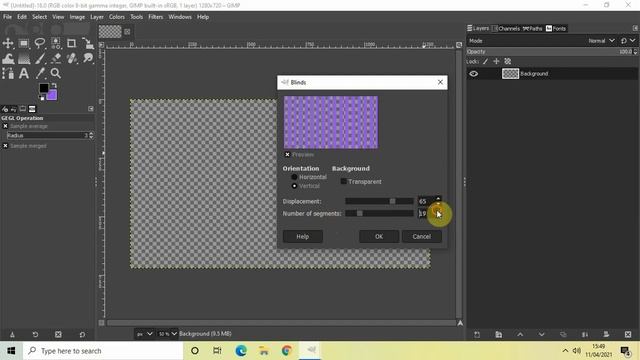
Task: Create a new layer in Layers panel
Action: point(477,334)
